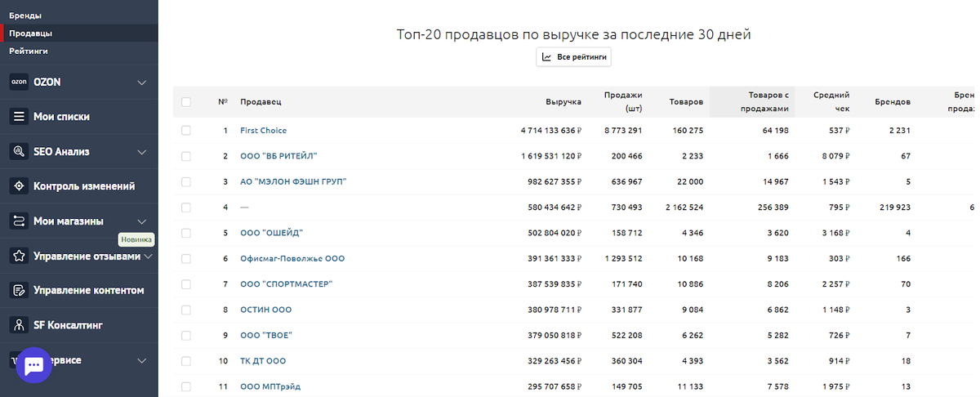Open the ООО "ВБ РИТЕЙЛ" seller link
The image size is (980, 397).
tap(278, 156)
